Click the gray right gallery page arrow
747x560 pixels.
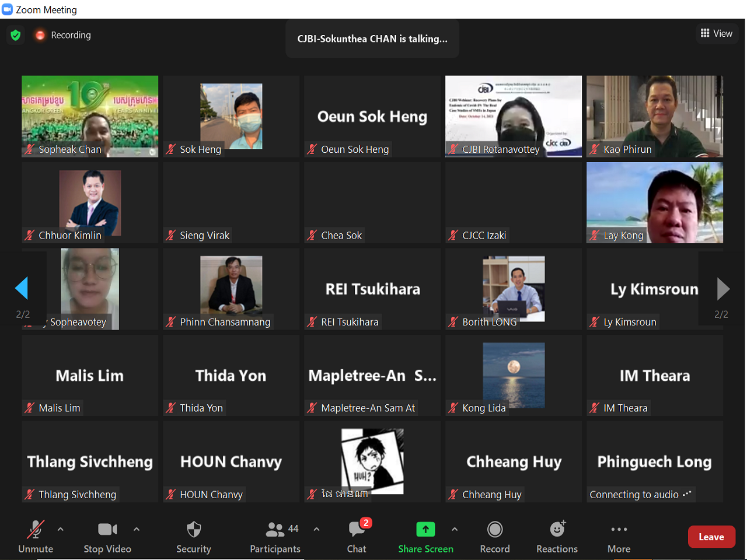pos(722,288)
